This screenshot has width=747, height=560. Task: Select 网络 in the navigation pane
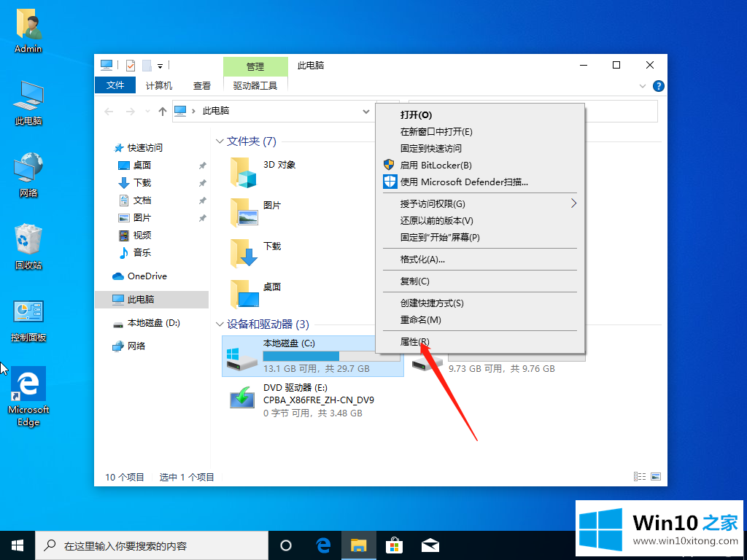coord(136,346)
